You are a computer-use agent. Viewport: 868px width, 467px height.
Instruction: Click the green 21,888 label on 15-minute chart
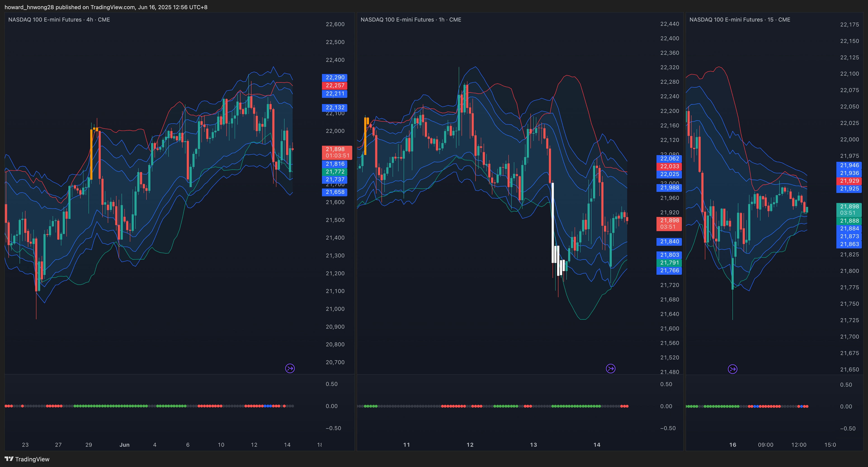coord(849,221)
